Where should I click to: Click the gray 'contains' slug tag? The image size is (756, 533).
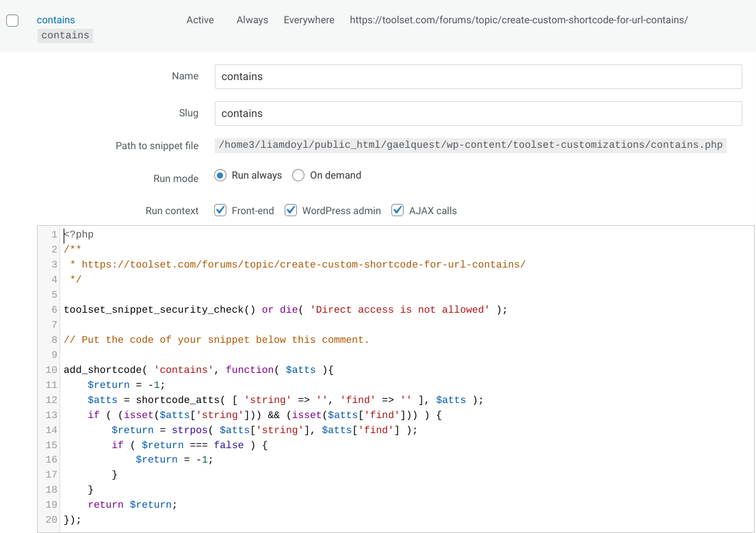click(x=65, y=35)
